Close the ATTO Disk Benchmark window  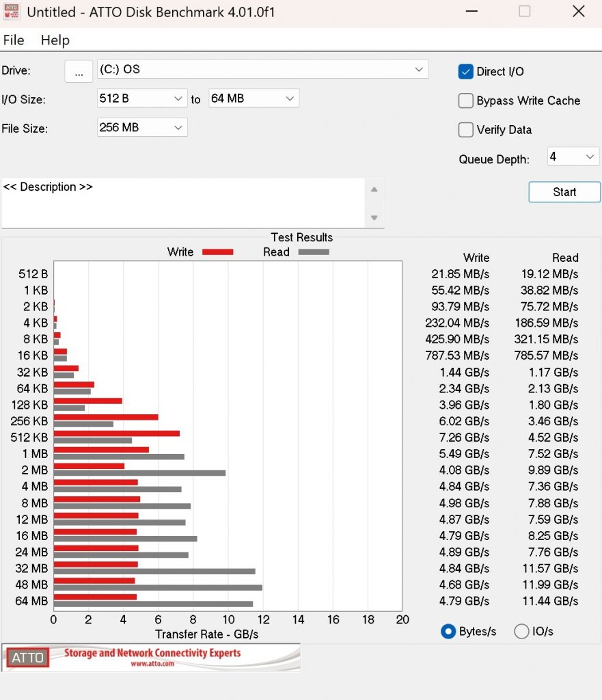tap(578, 12)
